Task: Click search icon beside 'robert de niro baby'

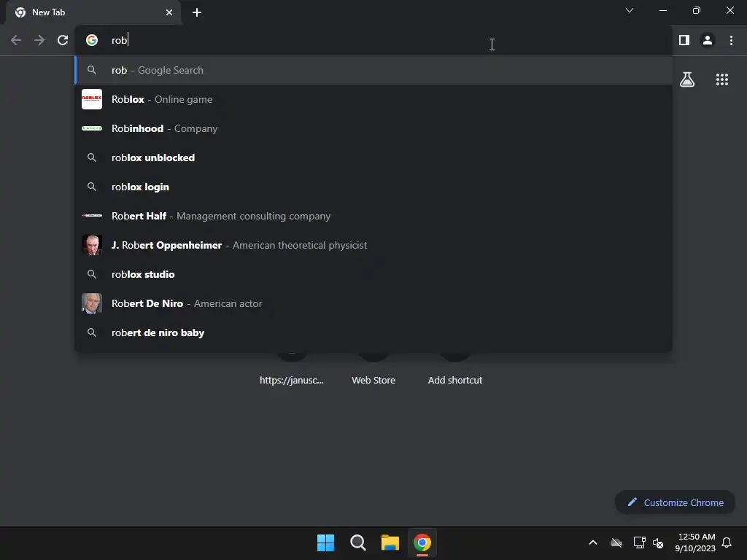Action: tap(92, 332)
